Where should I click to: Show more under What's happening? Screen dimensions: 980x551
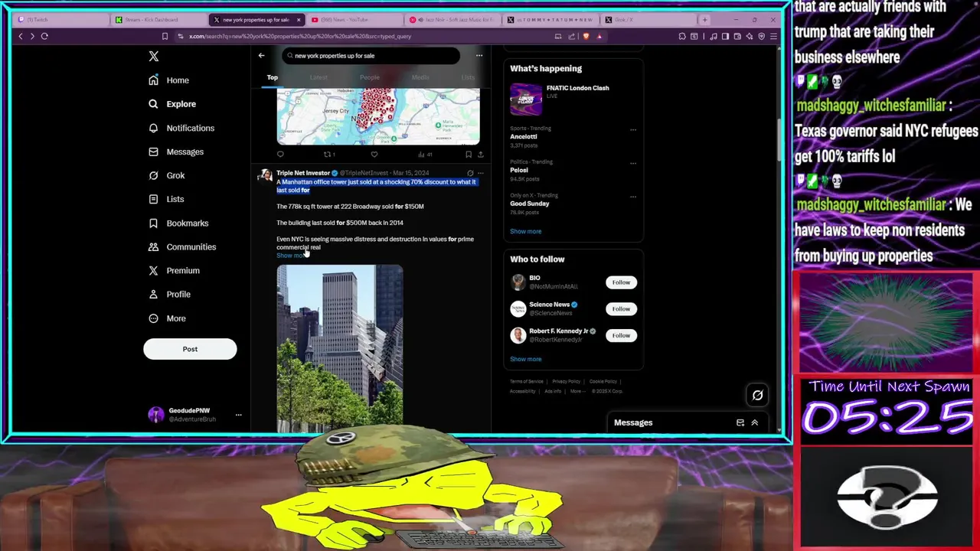(x=525, y=231)
